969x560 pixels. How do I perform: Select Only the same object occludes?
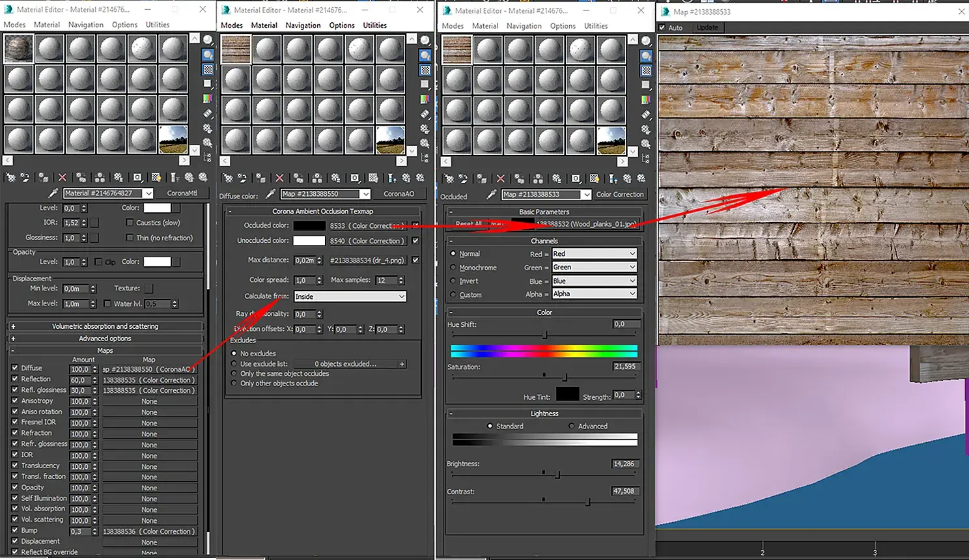(234, 374)
